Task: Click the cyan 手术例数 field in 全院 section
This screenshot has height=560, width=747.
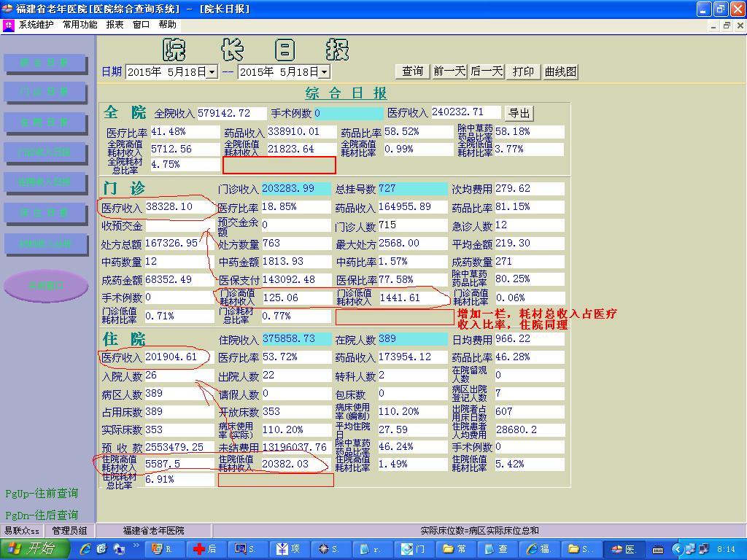Action: [348, 113]
